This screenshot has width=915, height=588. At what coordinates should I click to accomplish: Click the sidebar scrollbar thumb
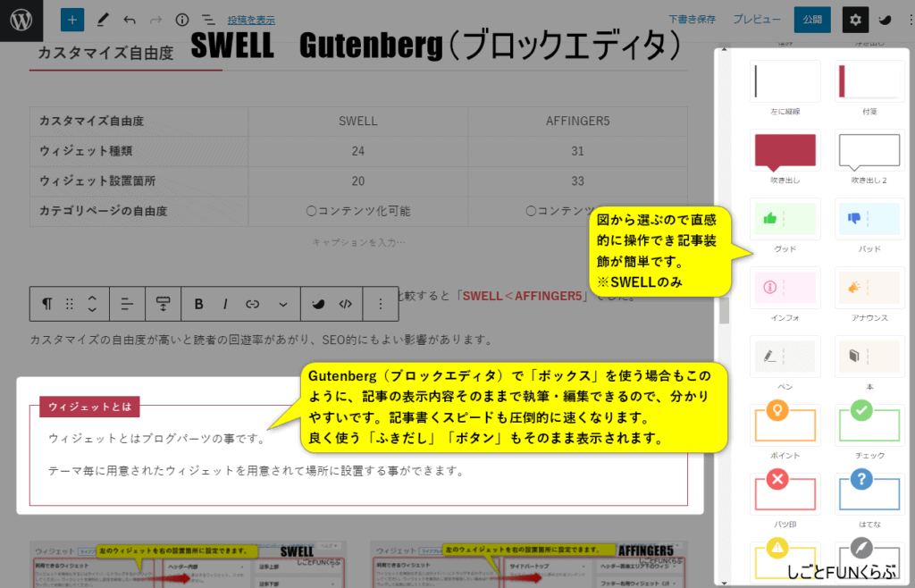[x=724, y=310]
